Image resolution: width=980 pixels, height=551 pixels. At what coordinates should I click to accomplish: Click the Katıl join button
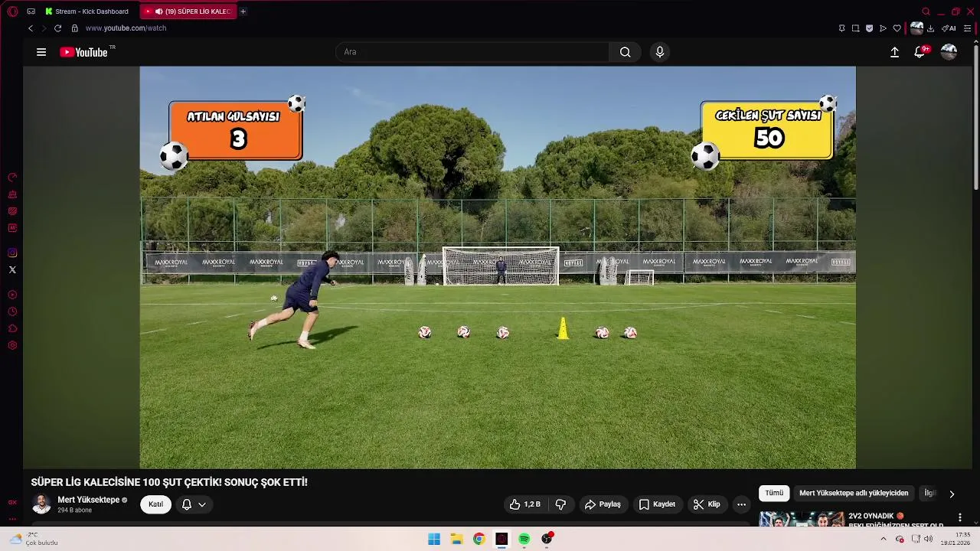(x=155, y=504)
